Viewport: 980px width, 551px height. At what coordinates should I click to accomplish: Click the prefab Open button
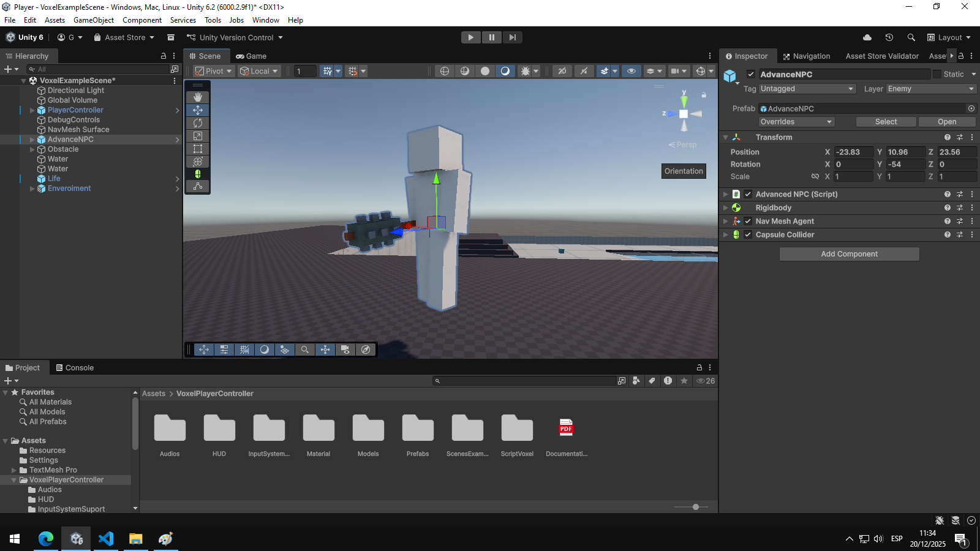(x=946, y=122)
